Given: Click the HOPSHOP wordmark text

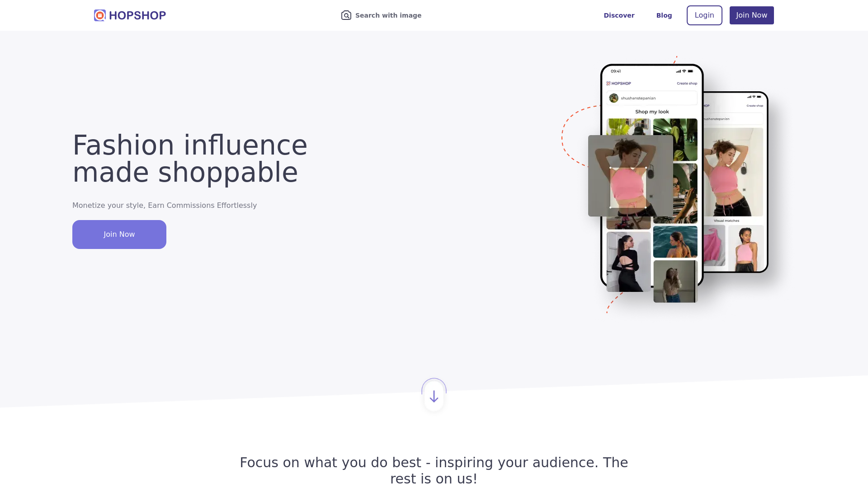Looking at the screenshot, I should click(137, 15).
